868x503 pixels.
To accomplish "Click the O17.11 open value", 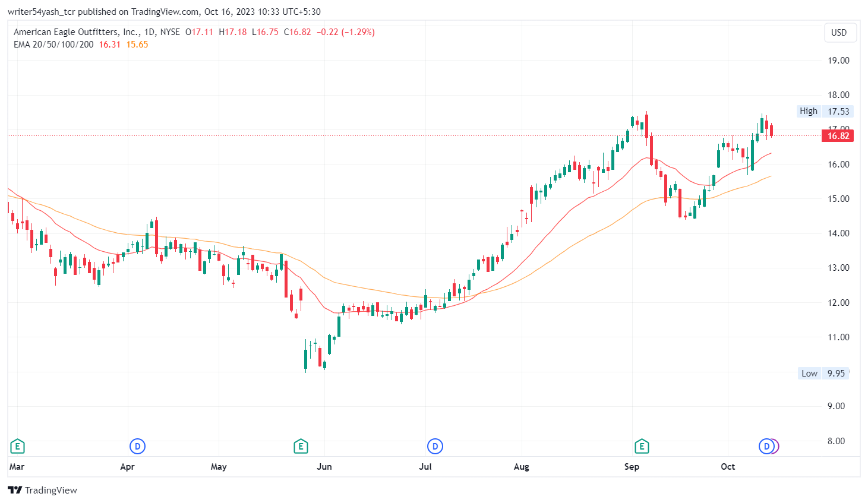I will tap(199, 32).
